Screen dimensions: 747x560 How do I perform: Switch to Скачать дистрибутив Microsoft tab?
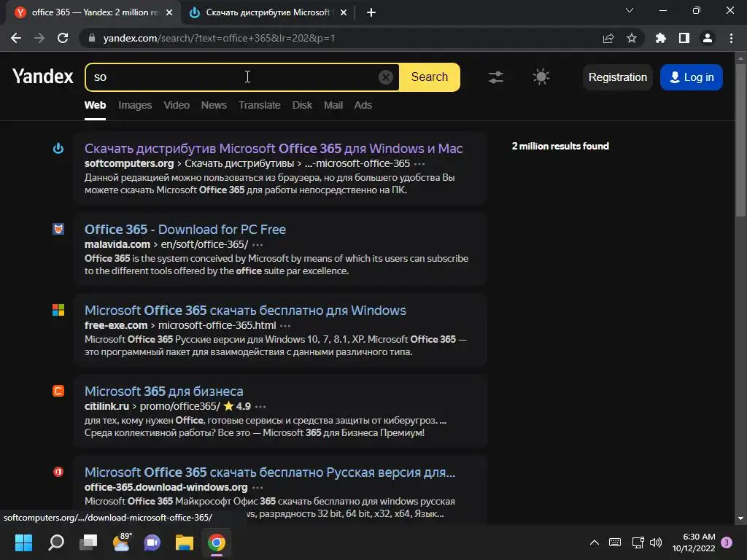[268, 12]
